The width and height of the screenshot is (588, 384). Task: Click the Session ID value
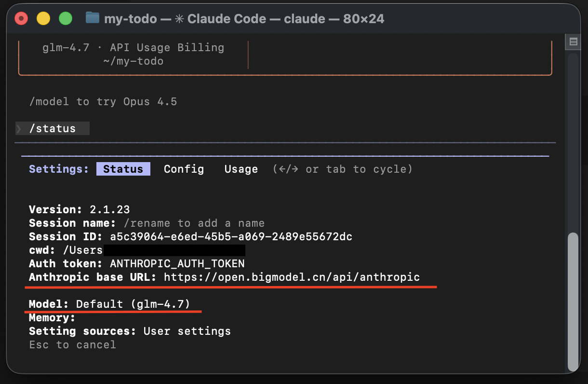[231, 237]
